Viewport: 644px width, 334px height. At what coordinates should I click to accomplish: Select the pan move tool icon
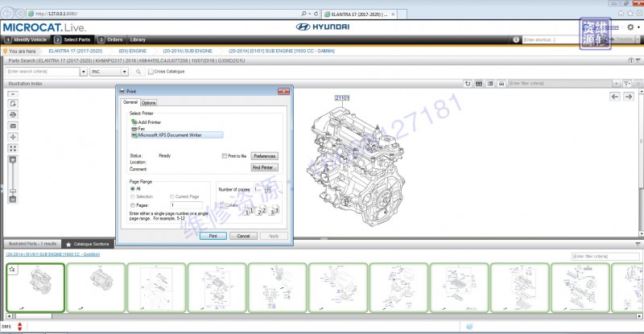(13, 137)
